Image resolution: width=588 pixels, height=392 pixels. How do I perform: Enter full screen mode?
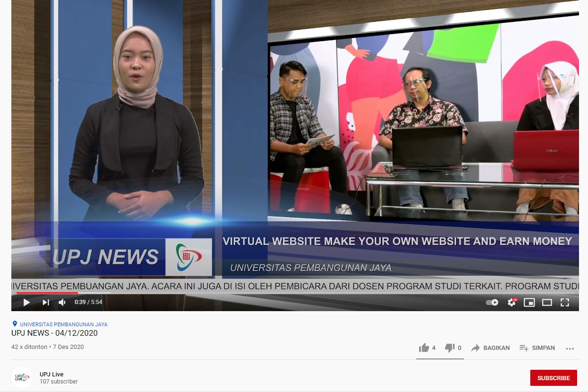[565, 302]
